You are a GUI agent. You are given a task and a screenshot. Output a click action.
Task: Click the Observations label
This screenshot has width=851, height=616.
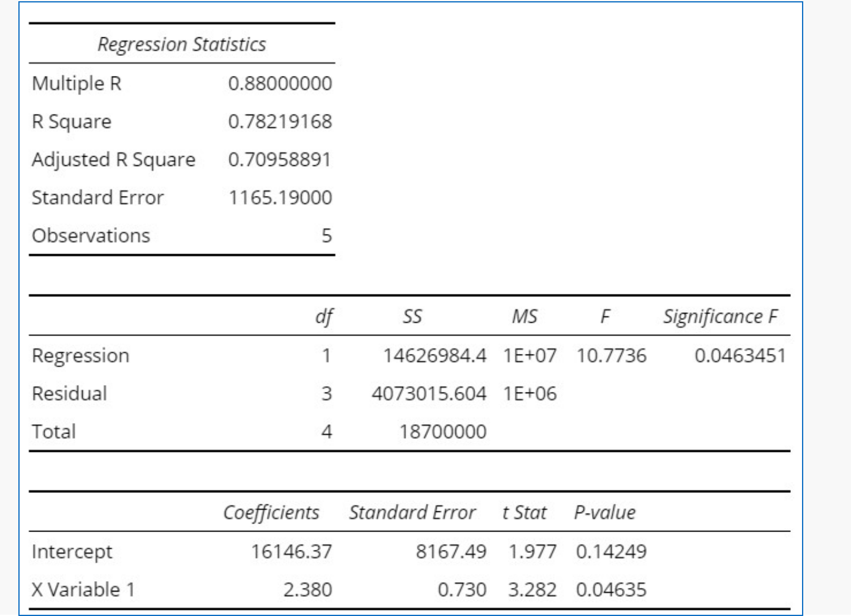pos(91,235)
